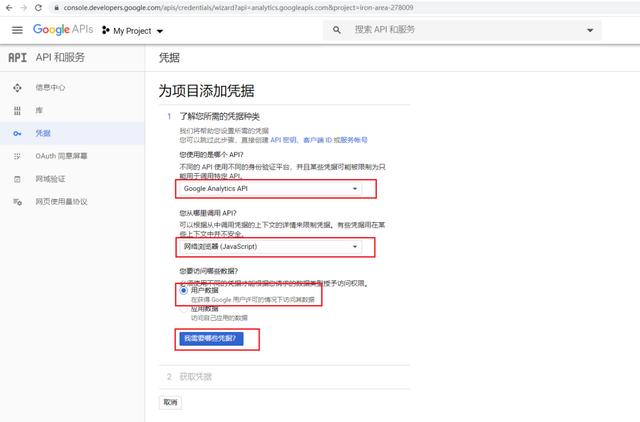The width and height of the screenshot is (640, 422).
Task: Click the 凭据 page header text
Action: pos(169,58)
